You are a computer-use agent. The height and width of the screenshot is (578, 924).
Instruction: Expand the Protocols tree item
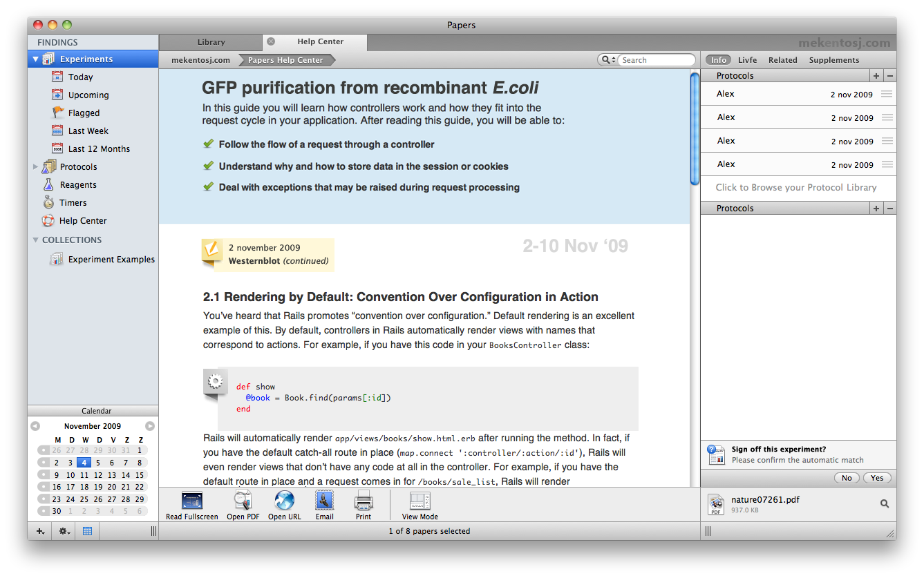click(x=35, y=167)
